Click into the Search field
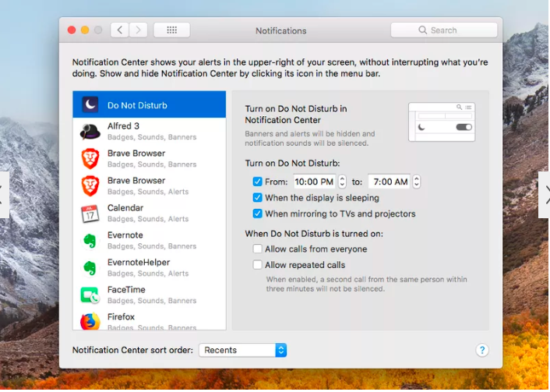The image size is (550, 392). (444, 30)
